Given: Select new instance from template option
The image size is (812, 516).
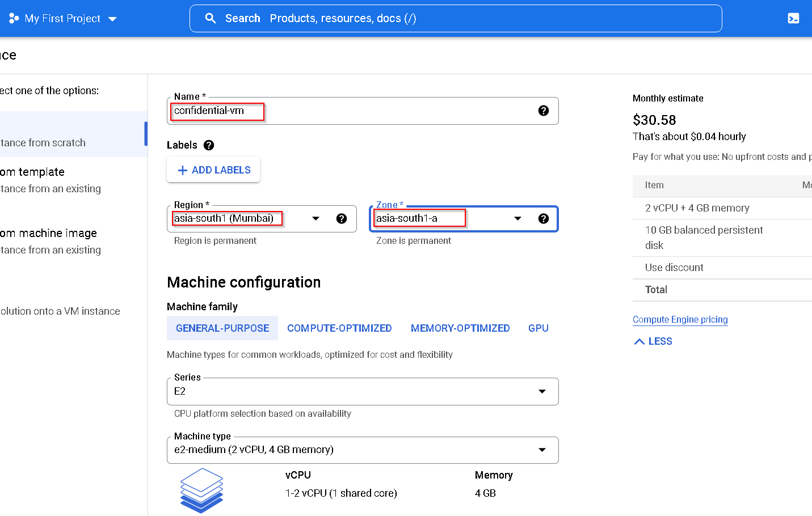Looking at the screenshot, I should tap(73, 180).
